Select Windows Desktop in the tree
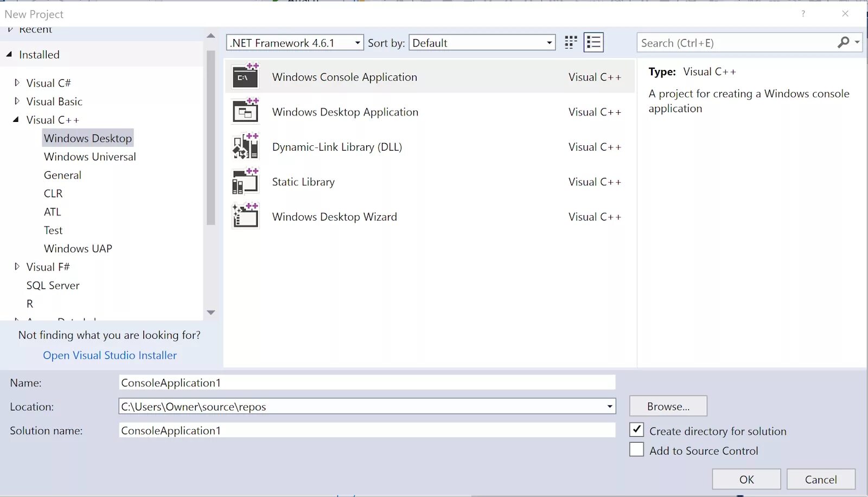The width and height of the screenshot is (868, 497). click(x=88, y=138)
